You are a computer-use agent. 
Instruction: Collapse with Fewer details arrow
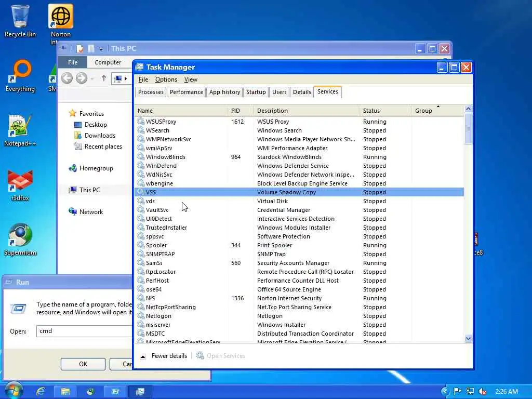point(143,356)
